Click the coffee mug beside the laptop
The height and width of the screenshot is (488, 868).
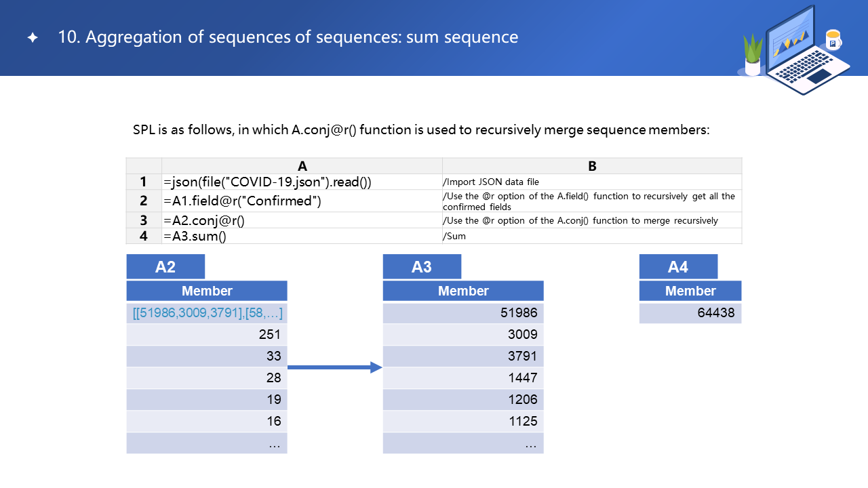coord(833,40)
